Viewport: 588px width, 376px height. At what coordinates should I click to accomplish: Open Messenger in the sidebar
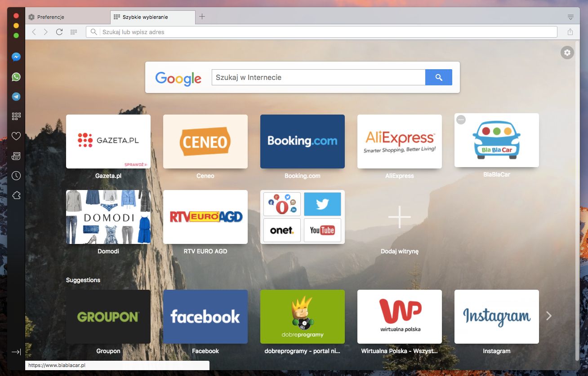click(x=16, y=57)
